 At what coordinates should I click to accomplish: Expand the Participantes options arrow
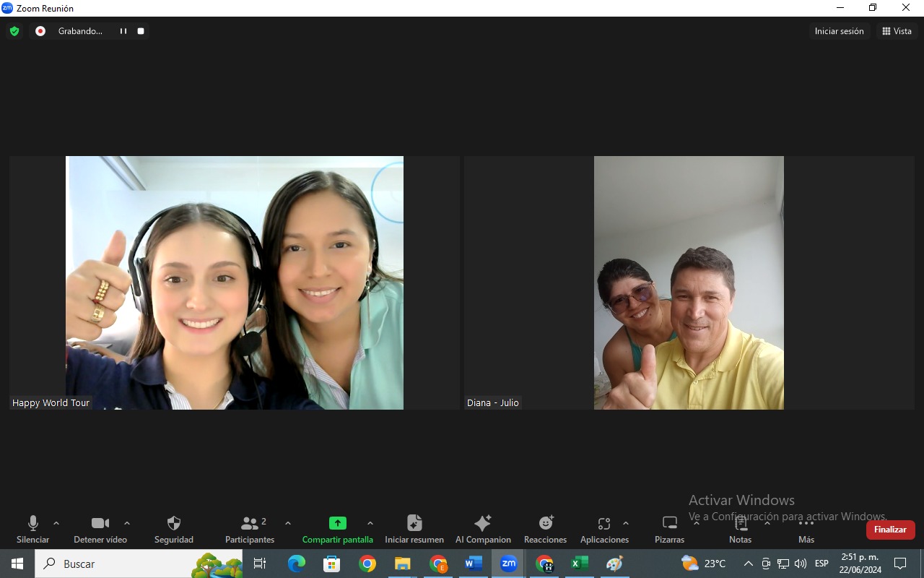(288, 523)
